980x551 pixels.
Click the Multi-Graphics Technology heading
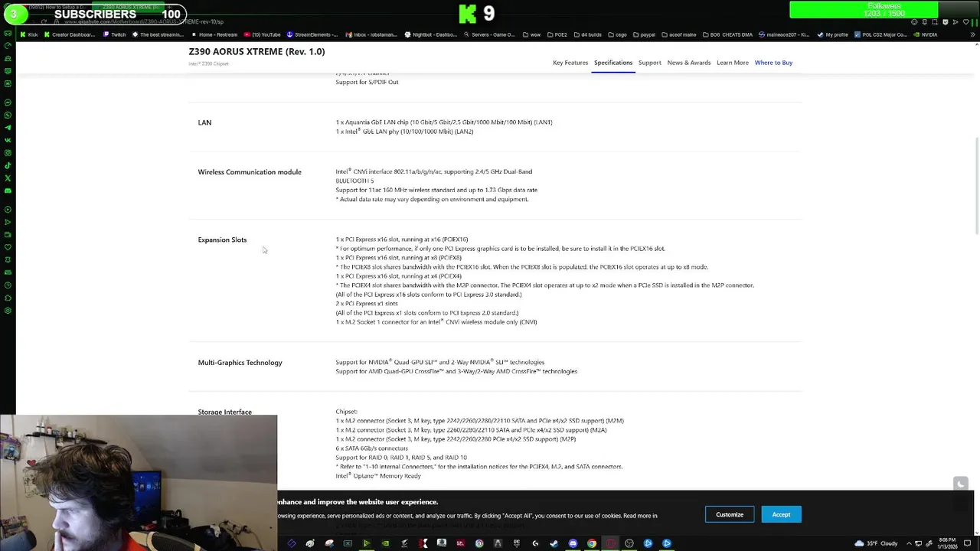[x=240, y=363]
